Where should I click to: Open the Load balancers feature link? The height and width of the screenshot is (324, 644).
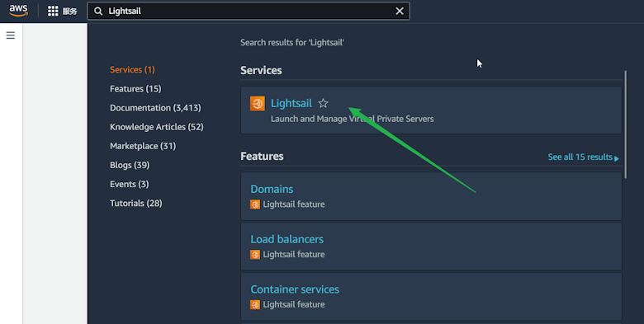coord(286,239)
